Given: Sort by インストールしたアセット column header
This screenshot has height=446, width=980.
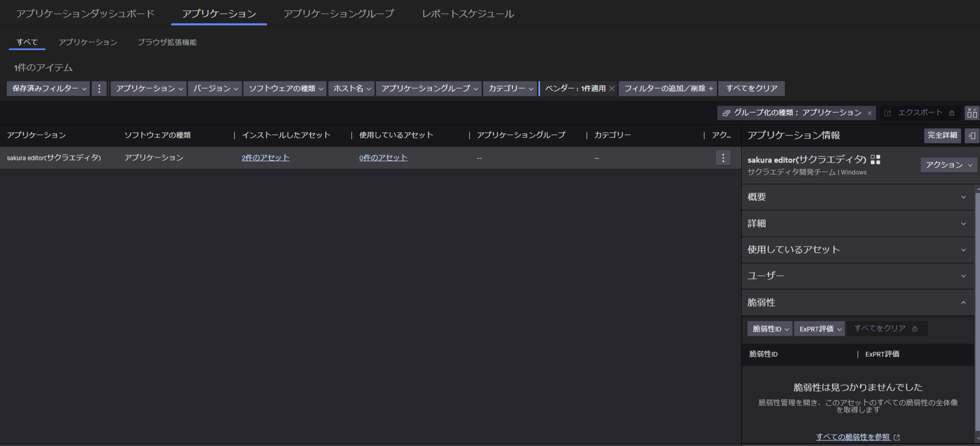Looking at the screenshot, I should 286,135.
